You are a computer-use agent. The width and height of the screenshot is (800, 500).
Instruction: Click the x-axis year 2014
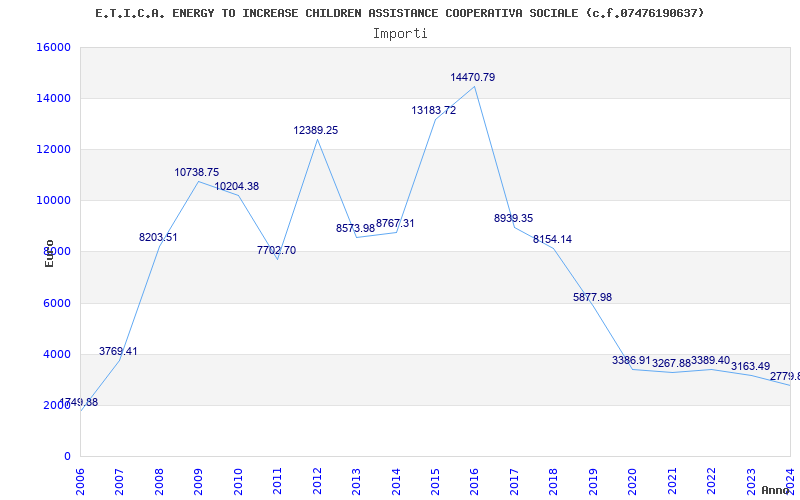(x=396, y=481)
